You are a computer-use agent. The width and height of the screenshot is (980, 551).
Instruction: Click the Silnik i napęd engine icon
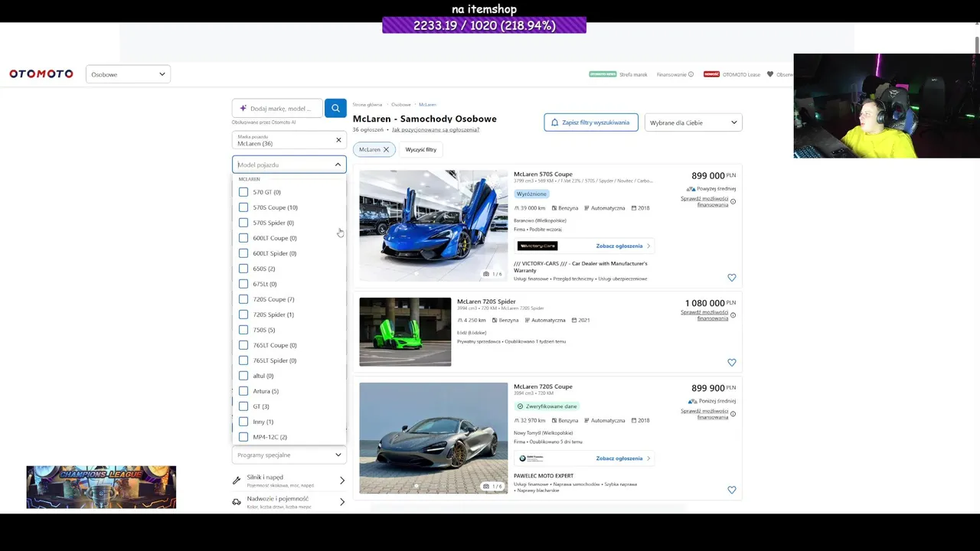(237, 481)
